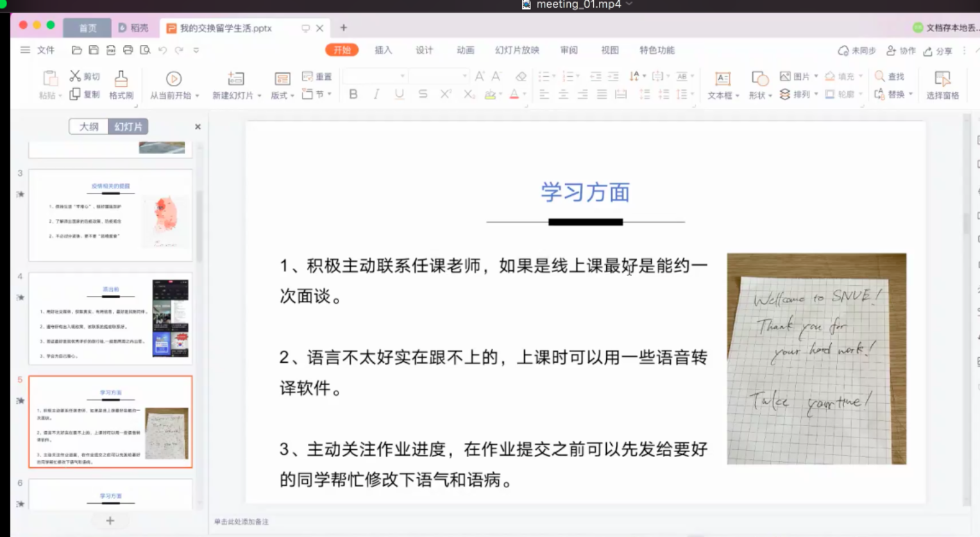Image resolution: width=980 pixels, height=537 pixels.
Task: Click the Share (分享) button
Action: tap(938, 51)
